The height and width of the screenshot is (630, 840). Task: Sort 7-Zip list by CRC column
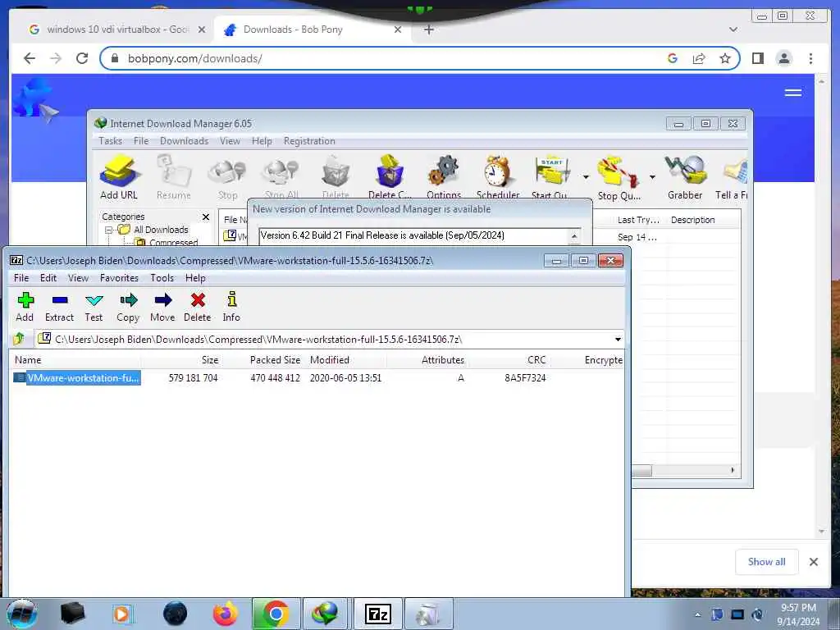click(536, 360)
